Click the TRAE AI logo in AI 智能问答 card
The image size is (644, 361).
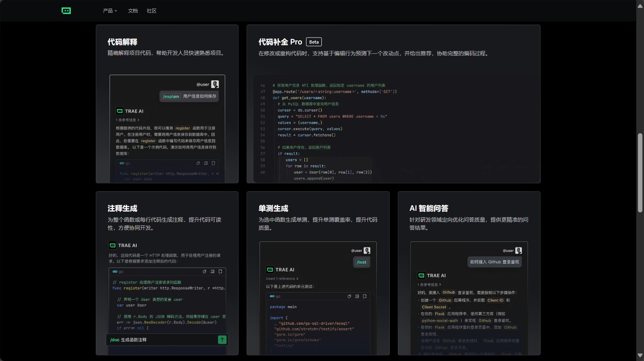tap(421, 275)
